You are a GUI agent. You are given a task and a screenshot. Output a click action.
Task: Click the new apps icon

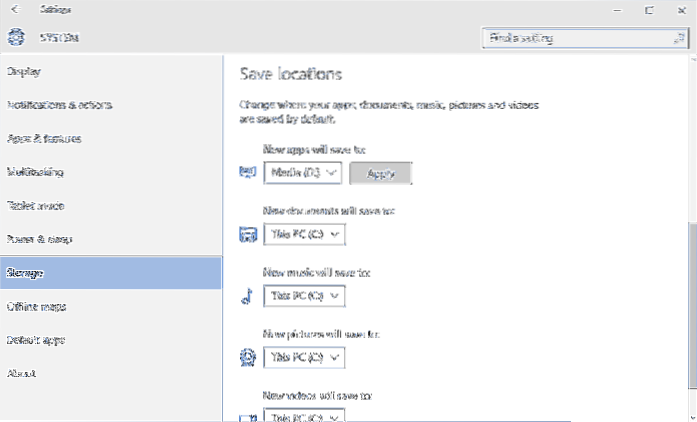[248, 172]
